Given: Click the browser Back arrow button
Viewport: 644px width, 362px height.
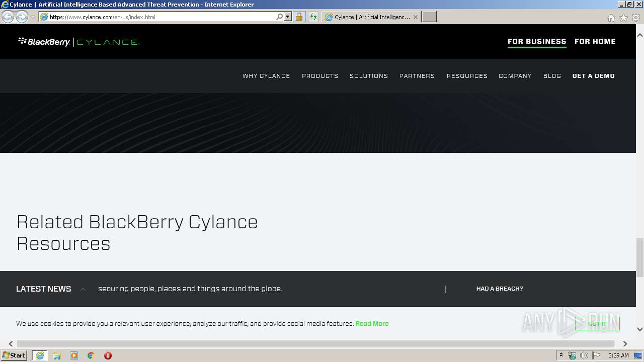Looking at the screenshot, I should pos(8,17).
